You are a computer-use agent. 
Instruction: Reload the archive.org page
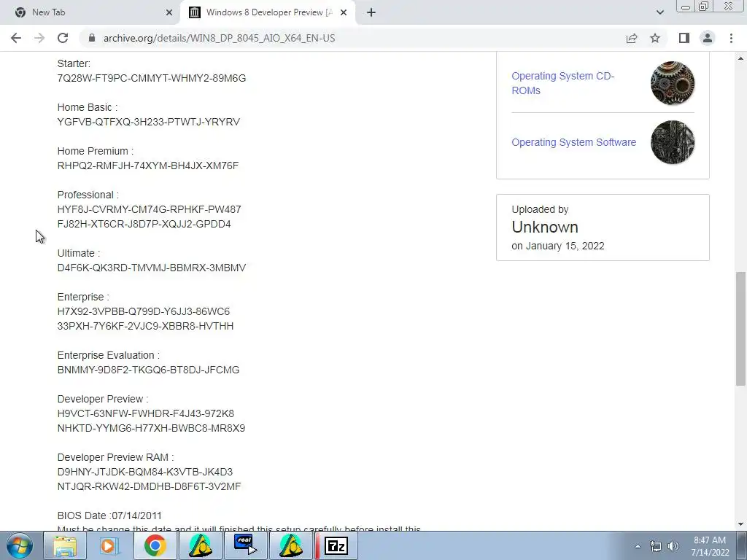pos(63,38)
